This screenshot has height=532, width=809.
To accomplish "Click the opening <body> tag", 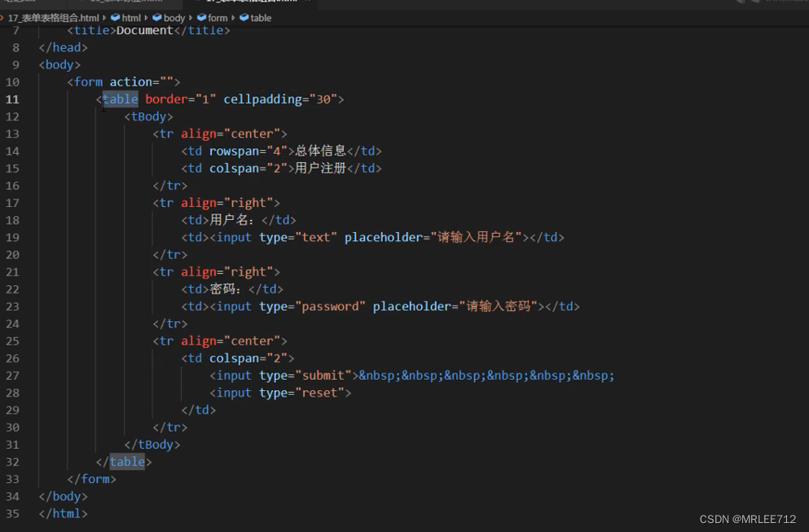I will click(59, 65).
